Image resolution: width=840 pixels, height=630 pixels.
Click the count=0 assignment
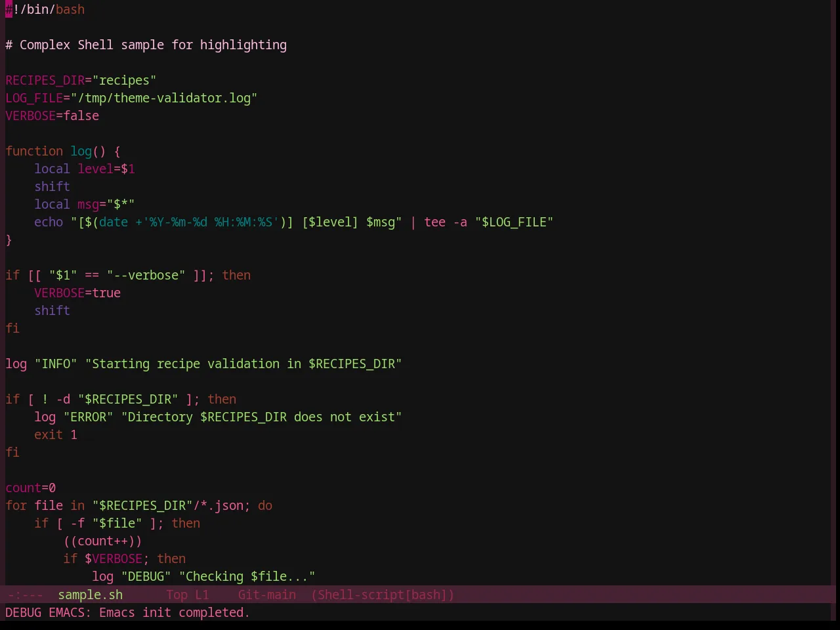tap(31, 488)
